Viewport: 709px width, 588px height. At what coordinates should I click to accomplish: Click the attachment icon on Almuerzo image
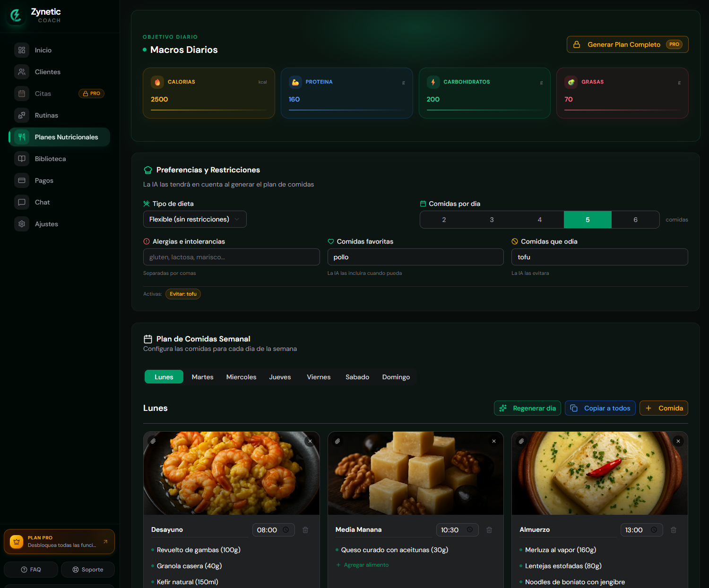[x=521, y=441]
